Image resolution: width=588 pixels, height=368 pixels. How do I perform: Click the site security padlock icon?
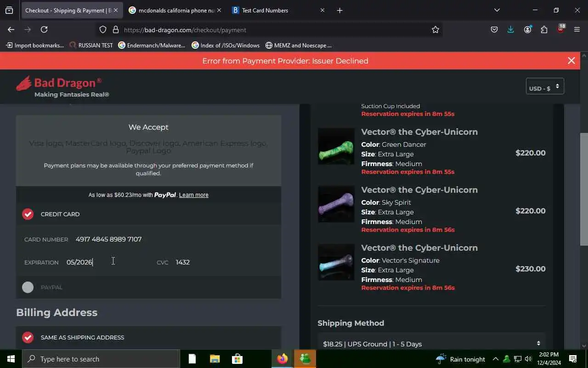click(x=116, y=29)
